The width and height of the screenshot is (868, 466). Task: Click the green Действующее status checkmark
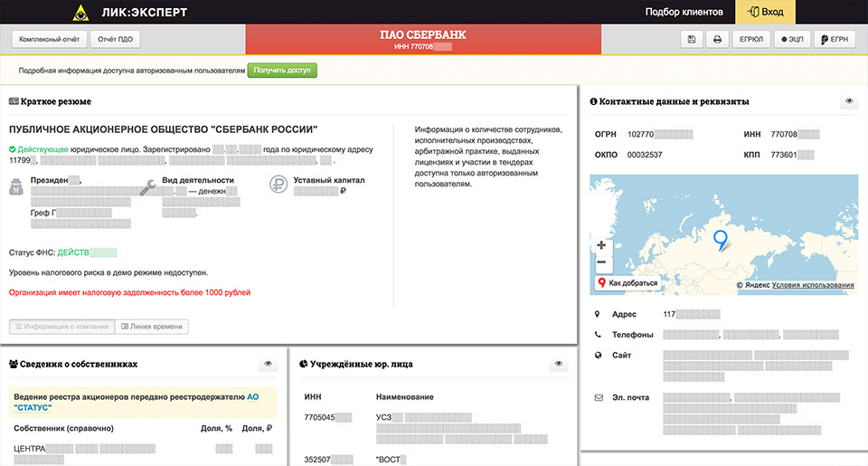click(12, 149)
